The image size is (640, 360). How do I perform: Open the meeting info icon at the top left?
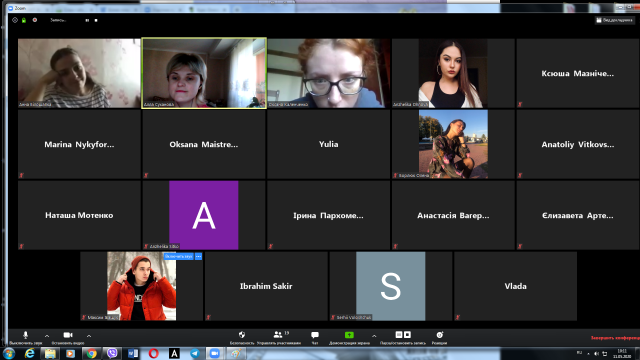[15, 20]
